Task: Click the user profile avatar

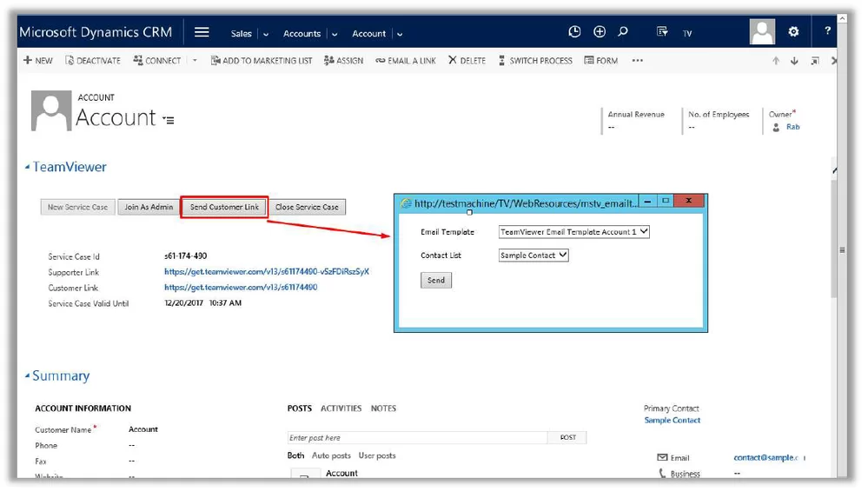Action: 762,32
